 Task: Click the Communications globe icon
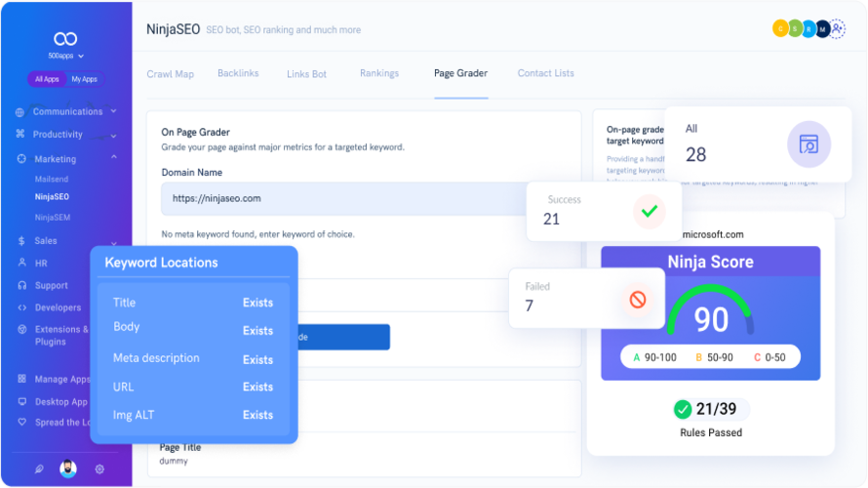coord(20,112)
